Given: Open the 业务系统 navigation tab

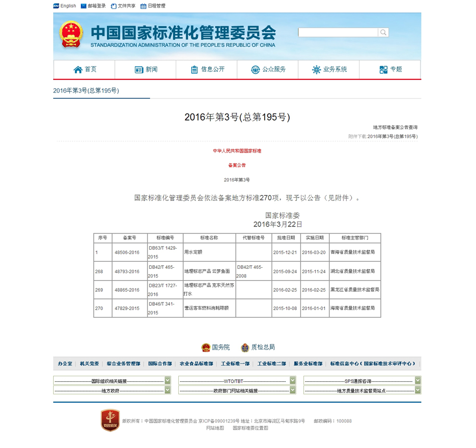Looking at the screenshot, I should [329, 69].
